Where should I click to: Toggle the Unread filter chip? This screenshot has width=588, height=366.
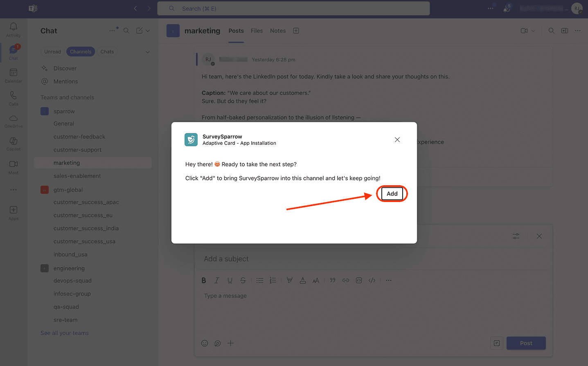(52, 52)
